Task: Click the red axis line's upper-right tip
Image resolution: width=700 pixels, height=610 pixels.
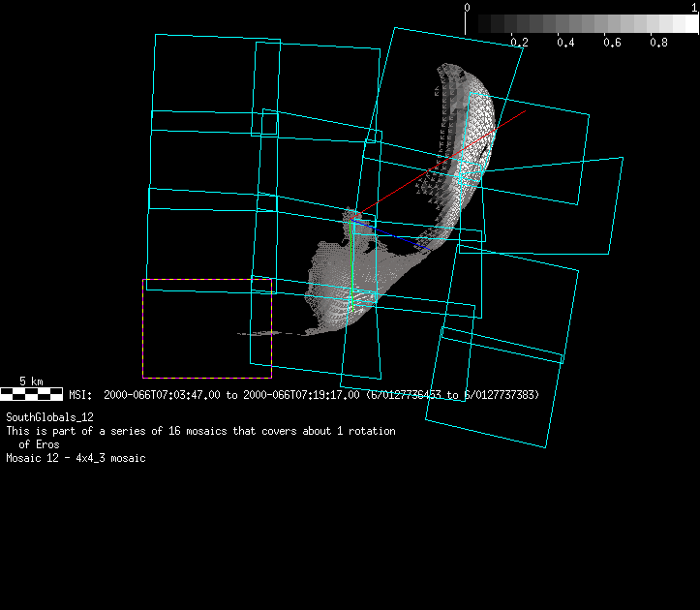Action: (525, 111)
